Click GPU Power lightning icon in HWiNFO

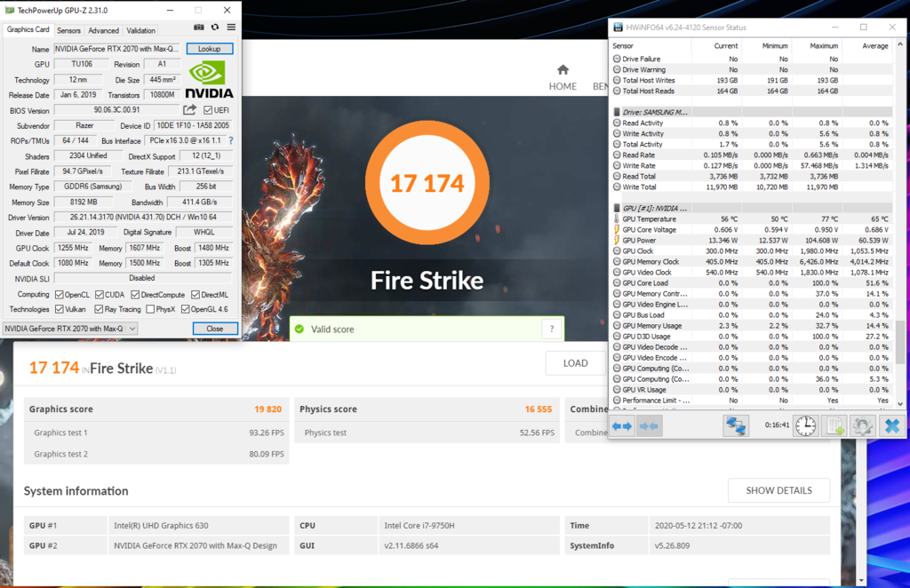(x=617, y=240)
